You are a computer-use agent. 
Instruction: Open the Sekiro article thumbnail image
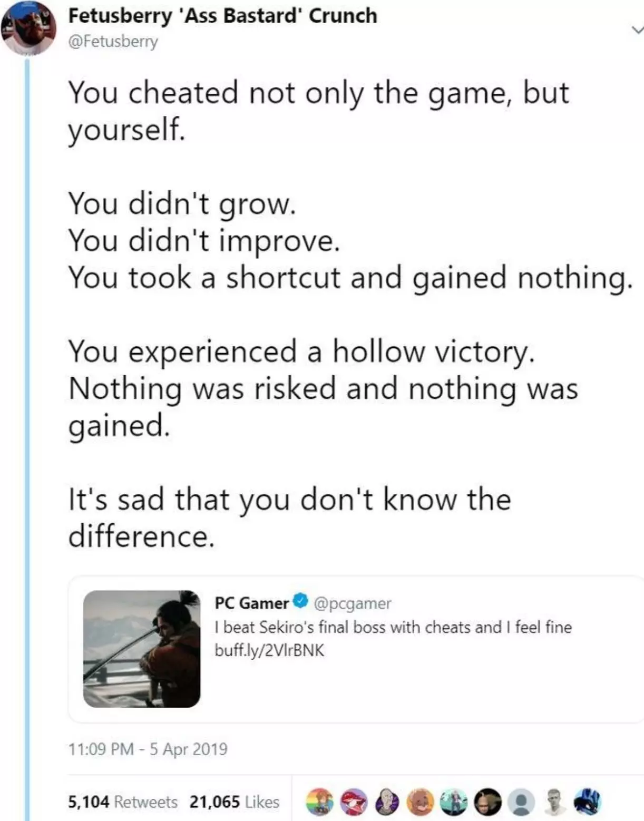click(142, 649)
